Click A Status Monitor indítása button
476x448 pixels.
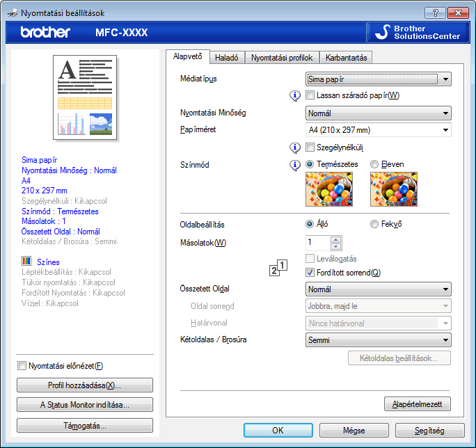tap(85, 405)
